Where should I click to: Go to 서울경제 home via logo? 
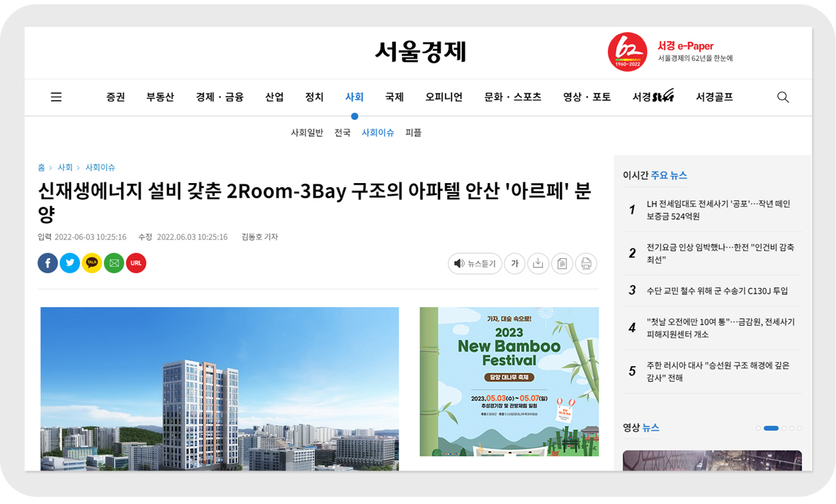point(421,52)
